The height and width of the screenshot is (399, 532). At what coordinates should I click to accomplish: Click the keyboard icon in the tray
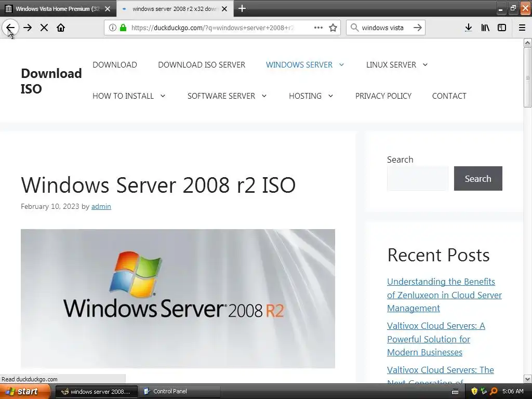pos(455,392)
